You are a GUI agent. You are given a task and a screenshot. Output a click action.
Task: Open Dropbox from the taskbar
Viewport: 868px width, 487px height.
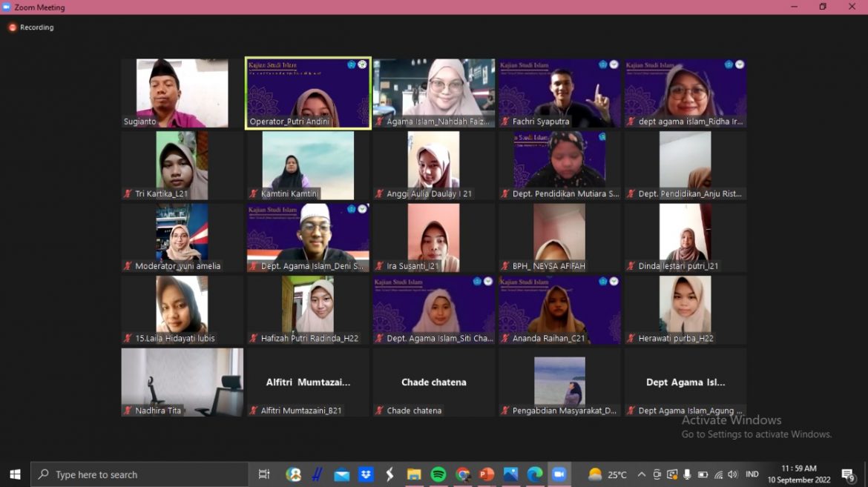366,474
